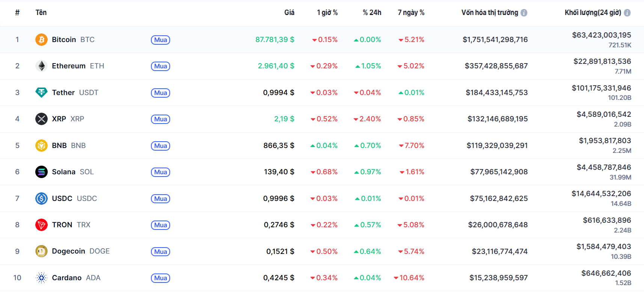The width and height of the screenshot is (644, 293).
Task: Sort by the Tên column header
Action: [41, 13]
